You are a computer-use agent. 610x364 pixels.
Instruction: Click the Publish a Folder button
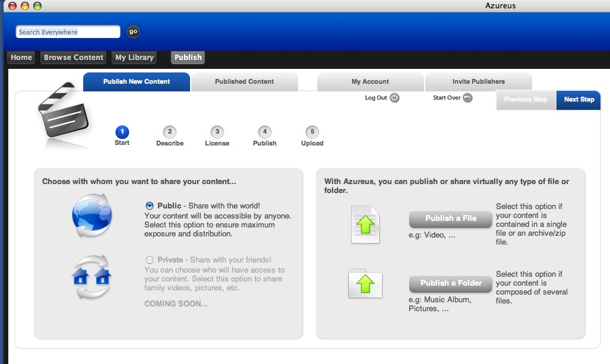click(x=450, y=283)
